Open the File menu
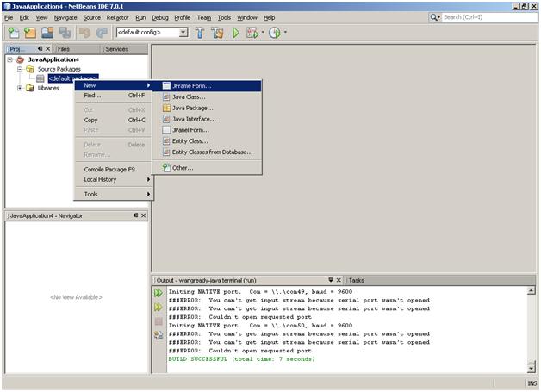This screenshot has height=392, width=541. (9, 17)
